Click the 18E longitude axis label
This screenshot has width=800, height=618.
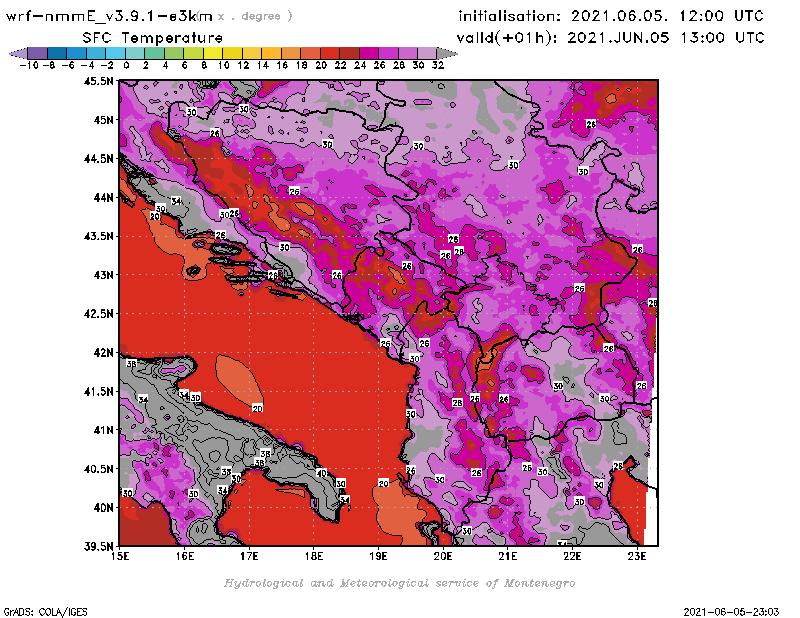click(x=314, y=556)
